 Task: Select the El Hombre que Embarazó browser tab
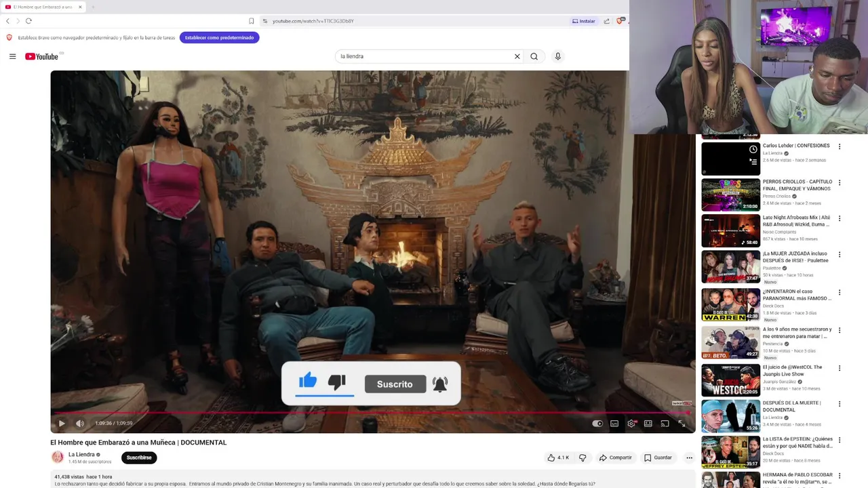(42, 7)
